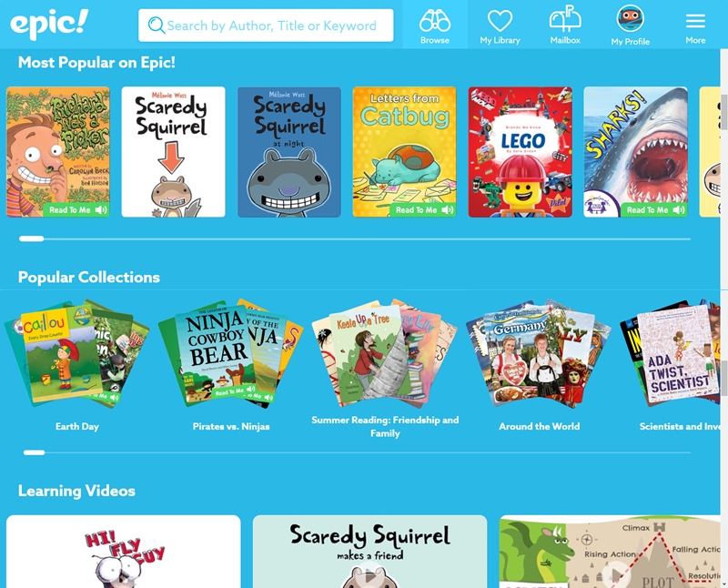Open My Profile avatar
The height and width of the screenshot is (588, 728).
(x=630, y=18)
